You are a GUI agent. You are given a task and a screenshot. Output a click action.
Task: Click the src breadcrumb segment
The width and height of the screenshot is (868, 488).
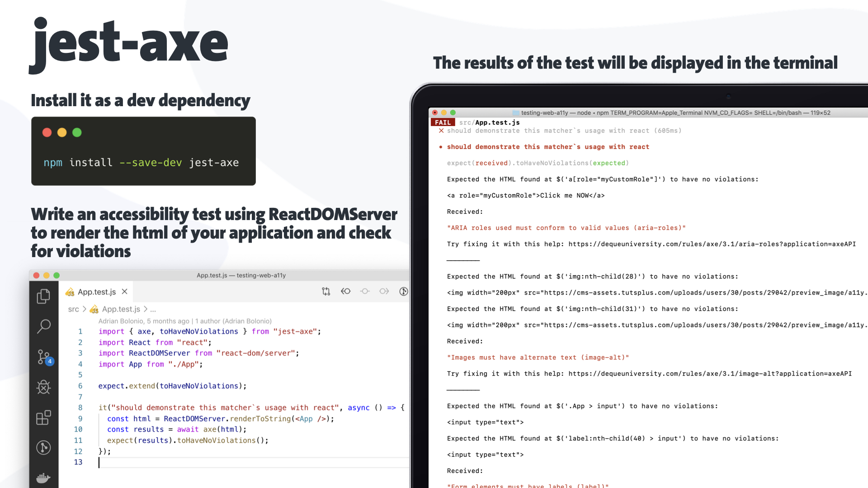(73, 309)
